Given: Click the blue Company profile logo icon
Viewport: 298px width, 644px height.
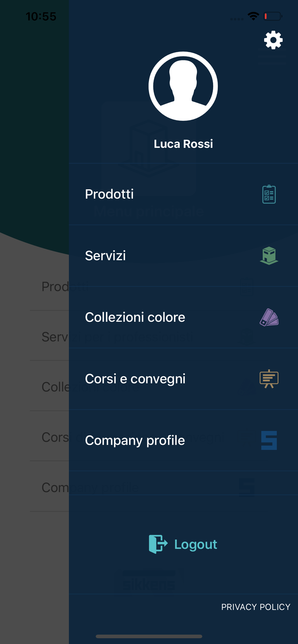Looking at the screenshot, I should [x=269, y=440].
